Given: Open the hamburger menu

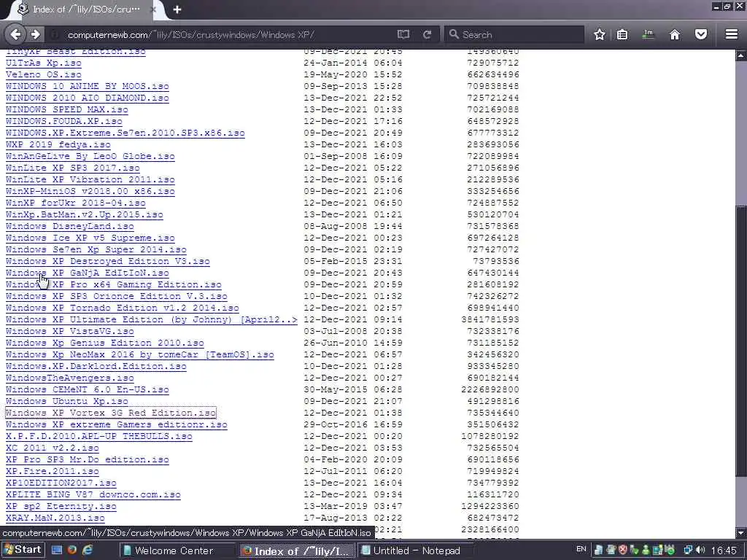Looking at the screenshot, I should [732, 34].
